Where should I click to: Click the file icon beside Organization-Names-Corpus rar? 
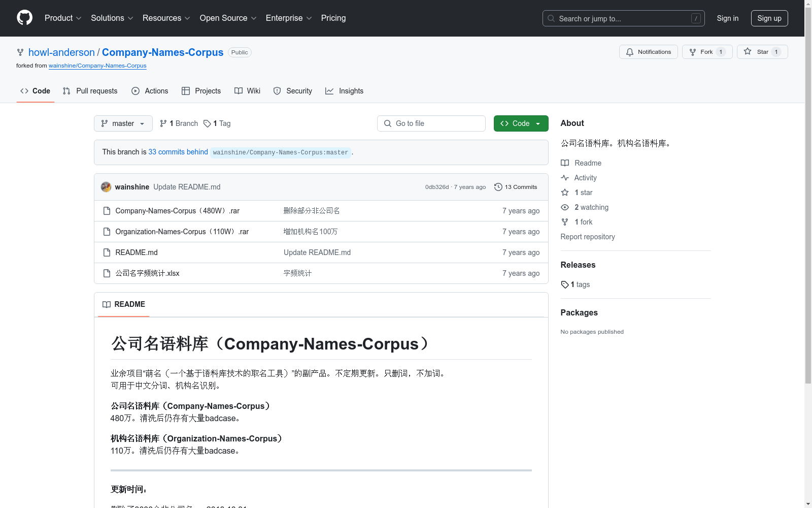click(x=107, y=232)
